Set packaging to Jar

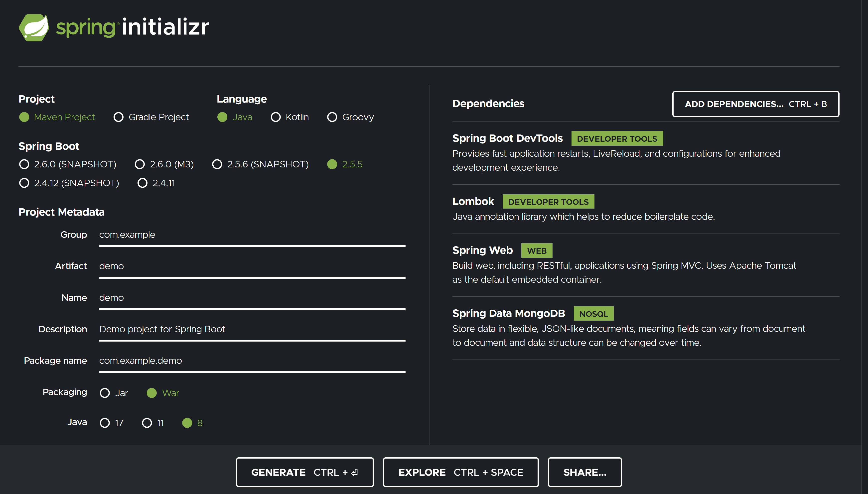pyautogui.click(x=105, y=393)
